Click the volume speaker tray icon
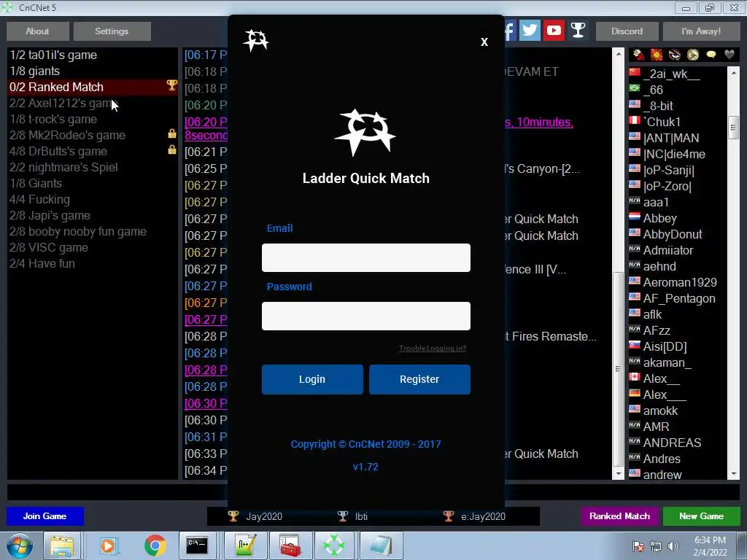 [673, 546]
